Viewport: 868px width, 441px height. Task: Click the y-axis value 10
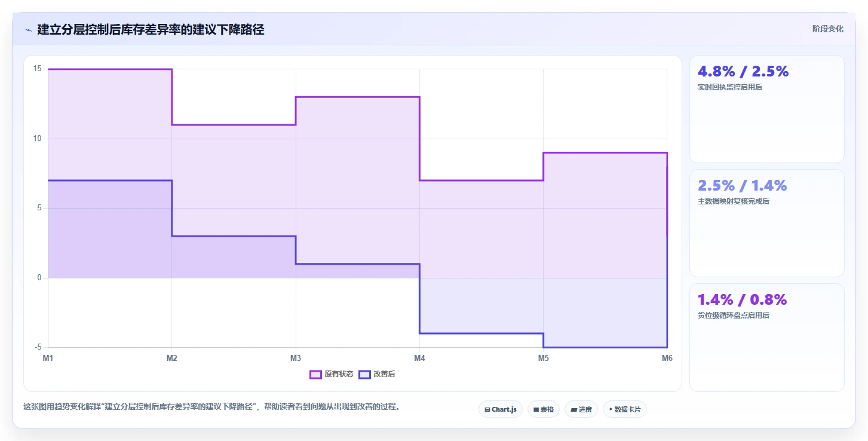[37, 139]
